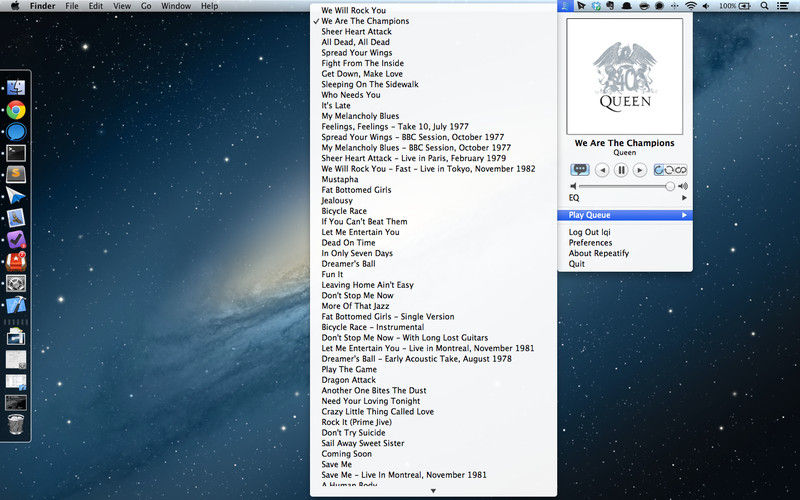
Task: Skip to the next track
Action: pyautogui.click(x=639, y=170)
